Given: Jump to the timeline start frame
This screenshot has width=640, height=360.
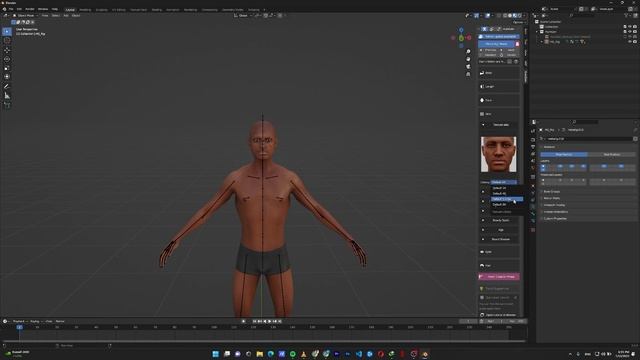Looking at the screenshot, I should coord(255,321).
